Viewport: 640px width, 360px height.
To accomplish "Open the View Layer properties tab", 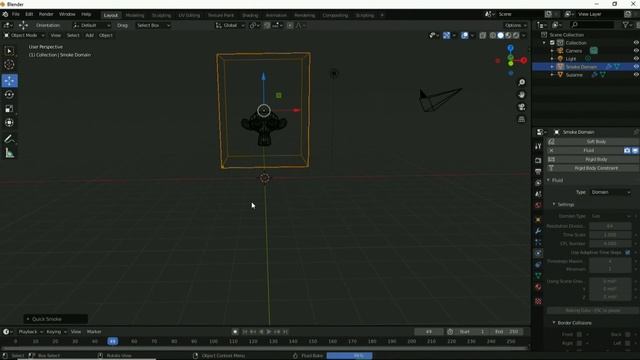I will (538, 182).
